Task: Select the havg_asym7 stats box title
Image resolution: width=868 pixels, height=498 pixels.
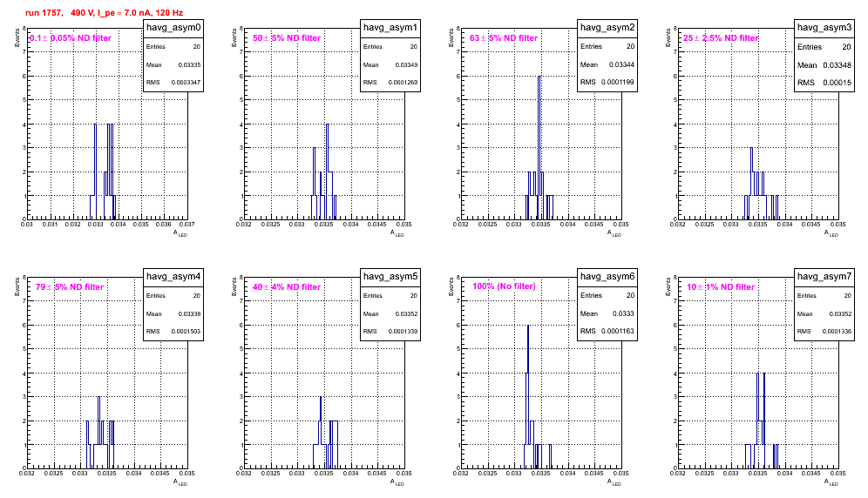Action: pos(824,276)
